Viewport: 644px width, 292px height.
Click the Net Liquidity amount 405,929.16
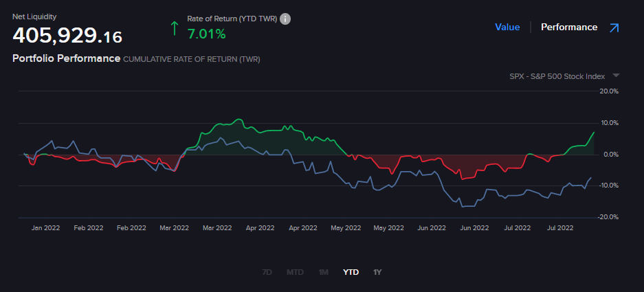pyautogui.click(x=67, y=35)
